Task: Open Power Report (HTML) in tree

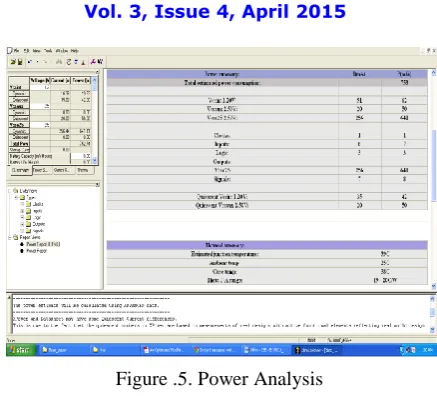Action: (x=43, y=244)
